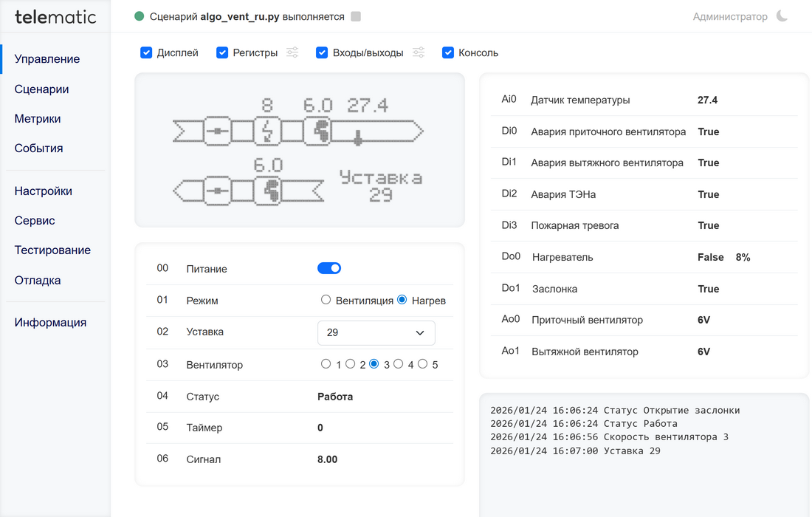Viewport: 812px width, 517px height.
Task: Select the Вентиляция mode radio button
Action: click(x=326, y=300)
